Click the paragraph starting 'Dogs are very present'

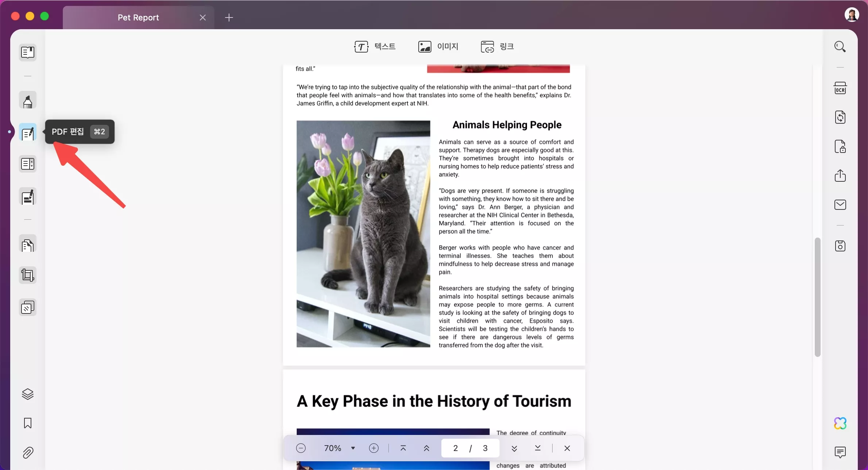pyautogui.click(x=506, y=211)
